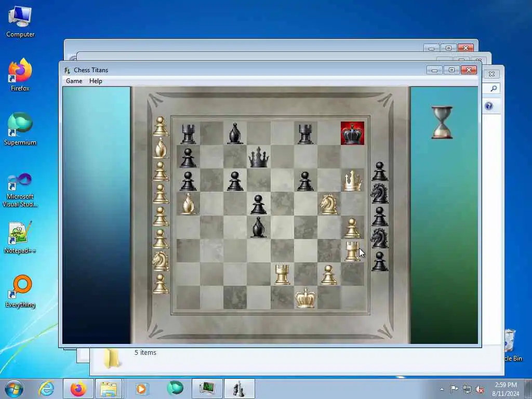The width and height of the screenshot is (532, 399).
Task: Select the white pawn on h4
Action: pyautogui.click(x=352, y=228)
